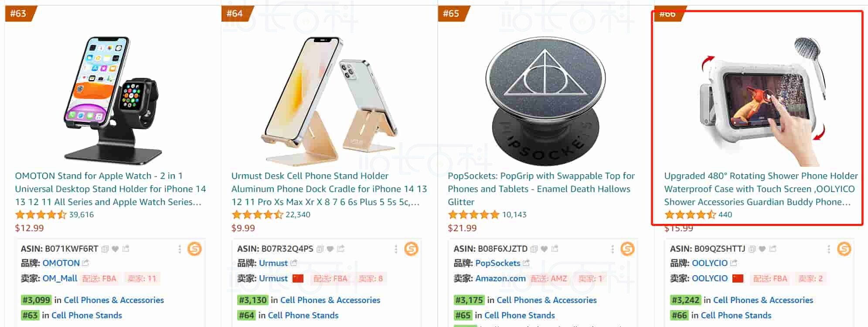Copy the ASIN B071KWF6RT using the copy icon
868x327 pixels.
tap(104, 249)
